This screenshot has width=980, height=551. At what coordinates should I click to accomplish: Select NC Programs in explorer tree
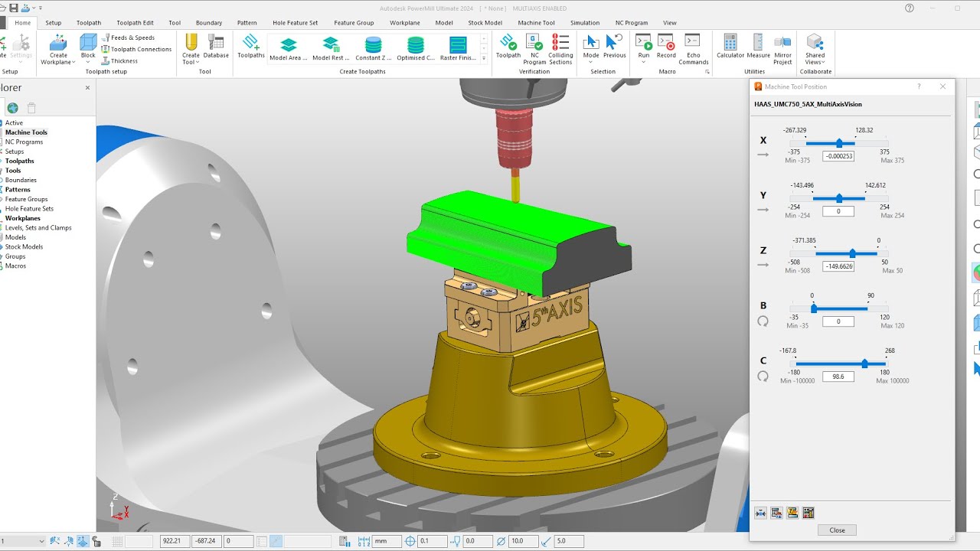[24, 142]
